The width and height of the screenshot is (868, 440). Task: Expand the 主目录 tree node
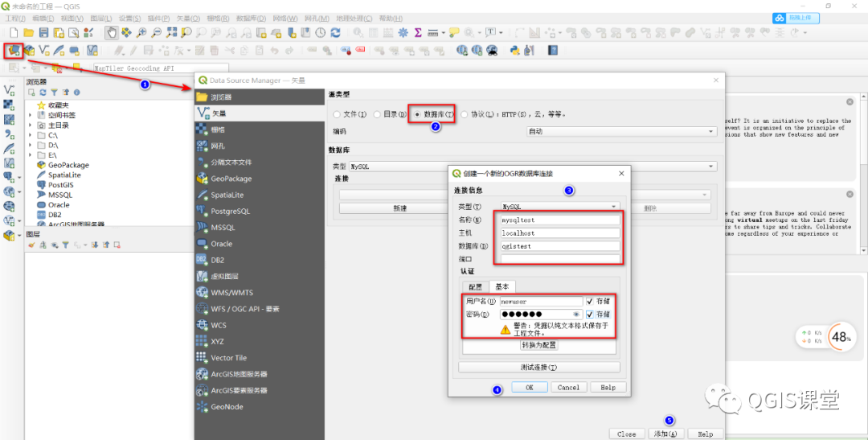click(30, 125)
